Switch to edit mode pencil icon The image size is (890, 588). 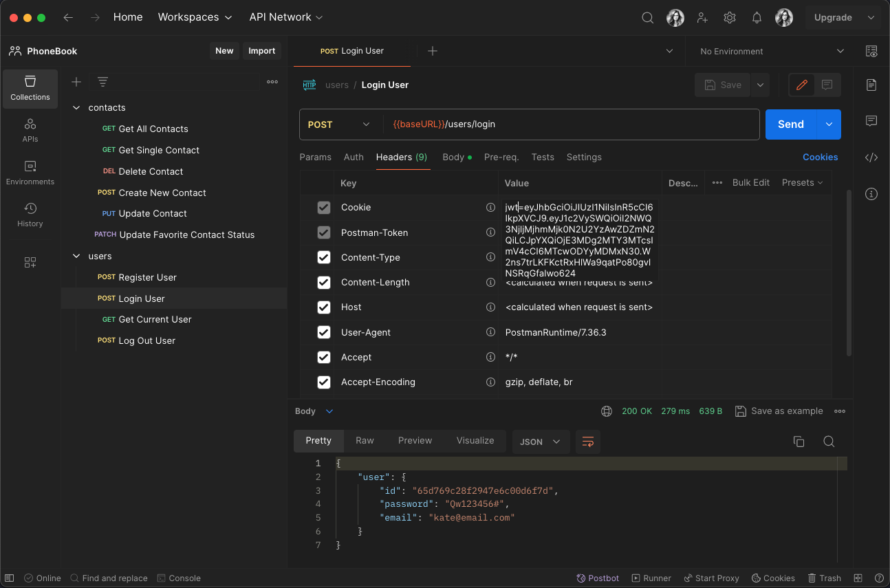(x=801, y=85)
